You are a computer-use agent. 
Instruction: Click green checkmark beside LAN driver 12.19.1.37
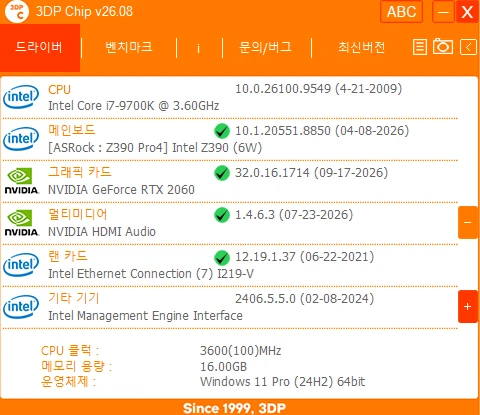[222, 257]
